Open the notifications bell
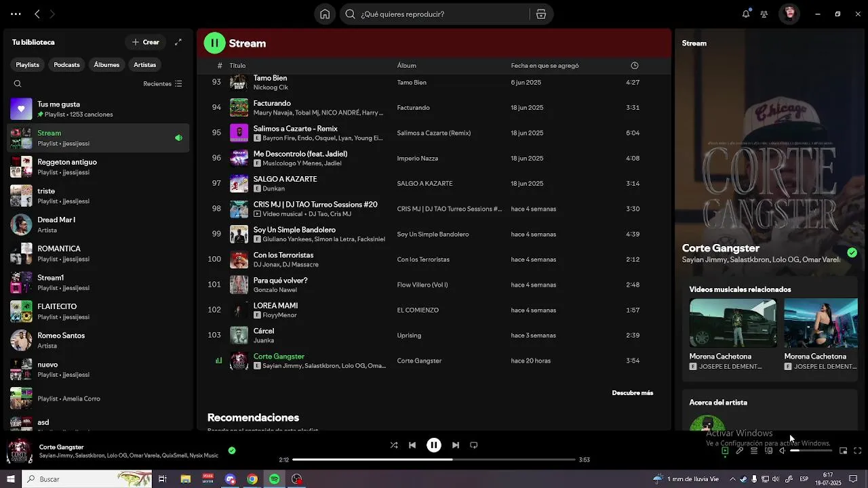The height and width of the screenshot is (488, 868). 746,14
